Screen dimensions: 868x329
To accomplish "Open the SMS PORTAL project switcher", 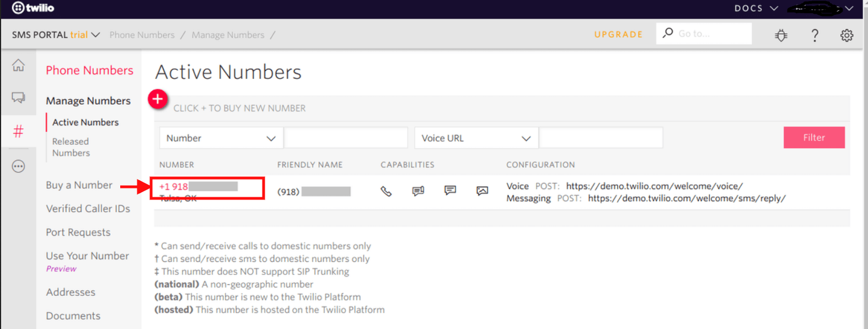I will (x=56, y=35).
